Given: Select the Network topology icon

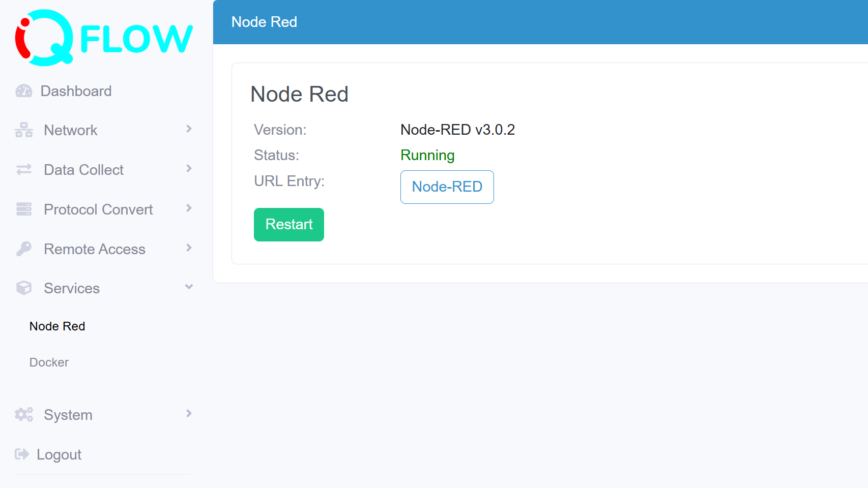Looking at the screenshot, I should coord(23,130).
